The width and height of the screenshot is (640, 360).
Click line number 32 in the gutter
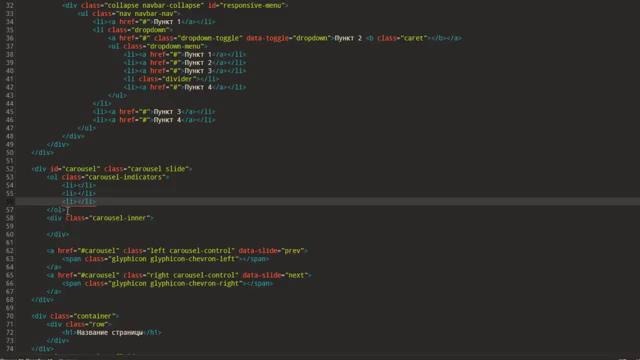pos(9,5)
